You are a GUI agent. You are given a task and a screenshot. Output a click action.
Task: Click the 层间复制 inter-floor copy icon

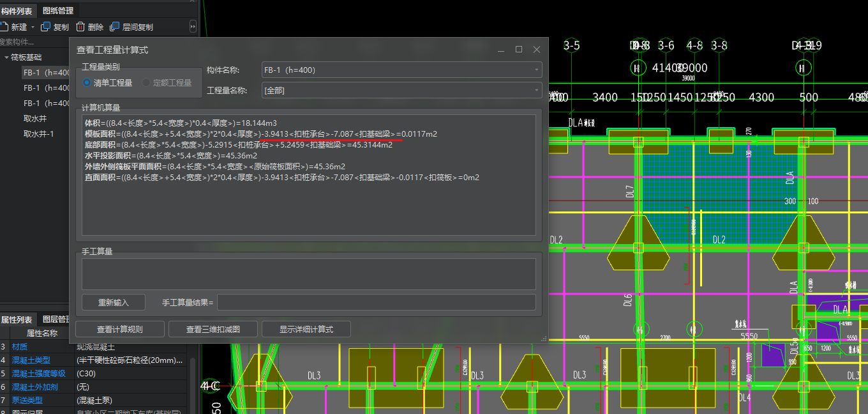pyautogui.click(x=115, y=27)
